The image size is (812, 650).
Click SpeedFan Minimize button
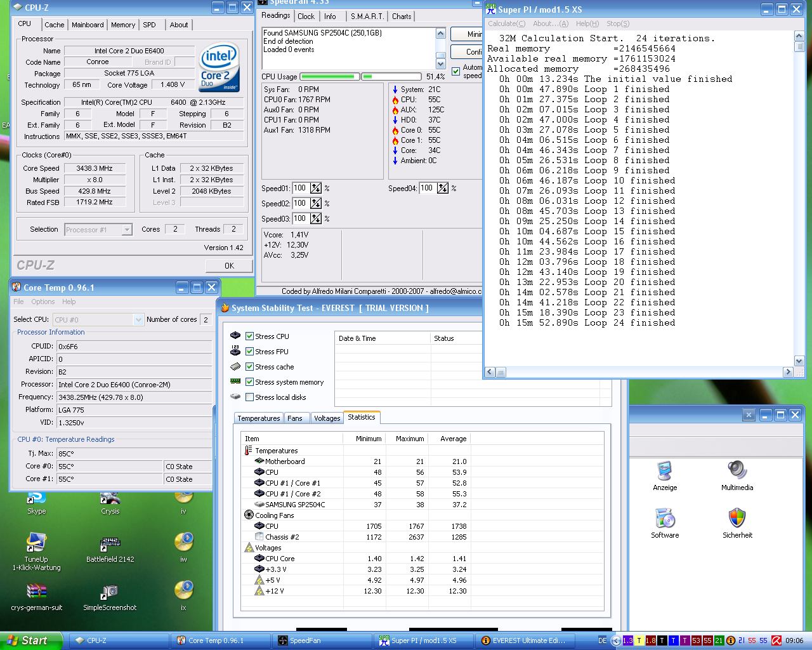[467, 34]
